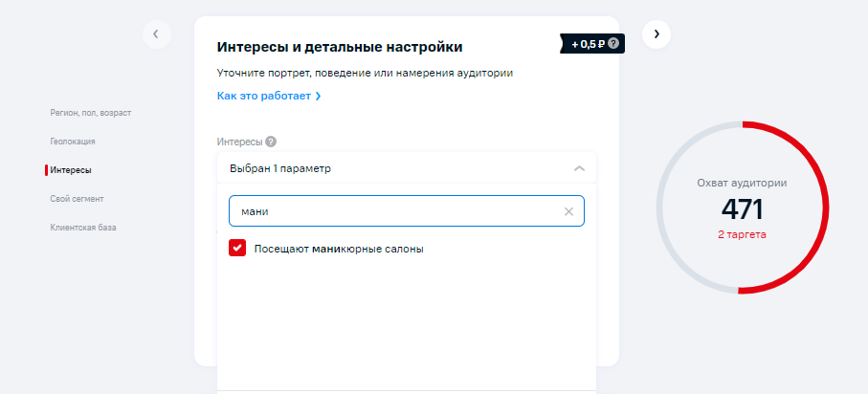Viewport: 868px width, 394px height.
Task: Focus the interests search field with мани
Action: [x=407, y=210]
